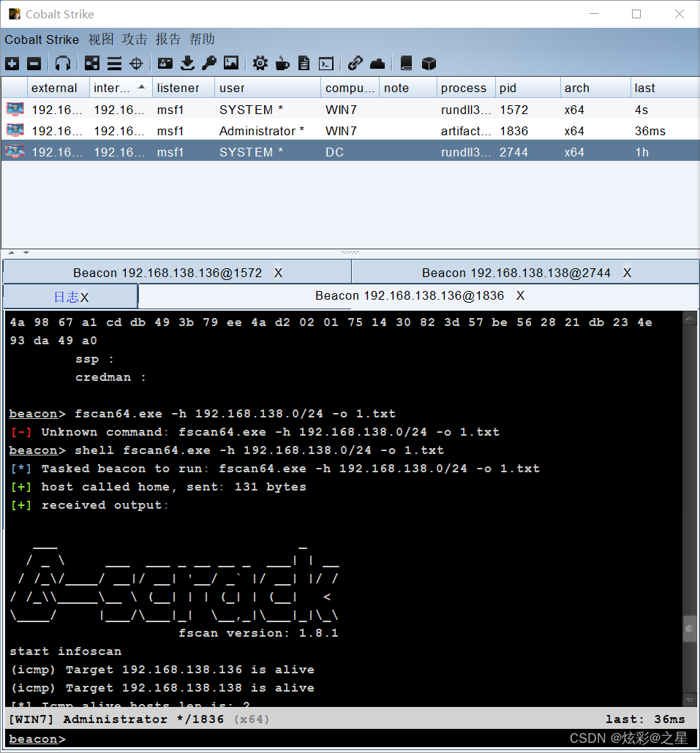Disconnect from team server (minus icon)
Image resolution: width=700 pixels, height=753 pixels.
(34, 64)
